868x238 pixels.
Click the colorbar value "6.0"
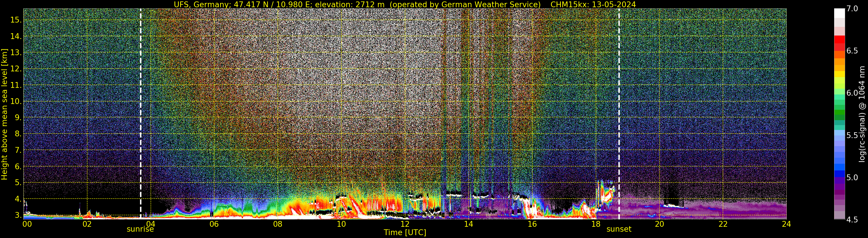point(852,93)
